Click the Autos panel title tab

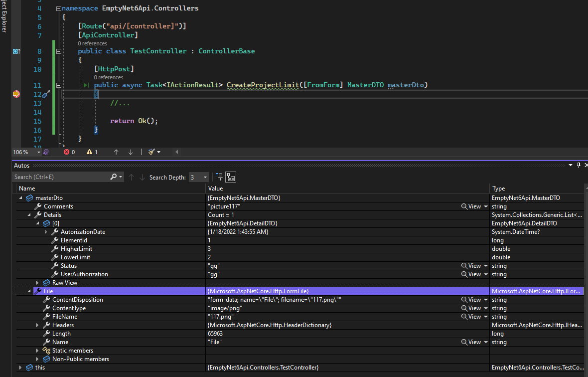click(22, 166)
